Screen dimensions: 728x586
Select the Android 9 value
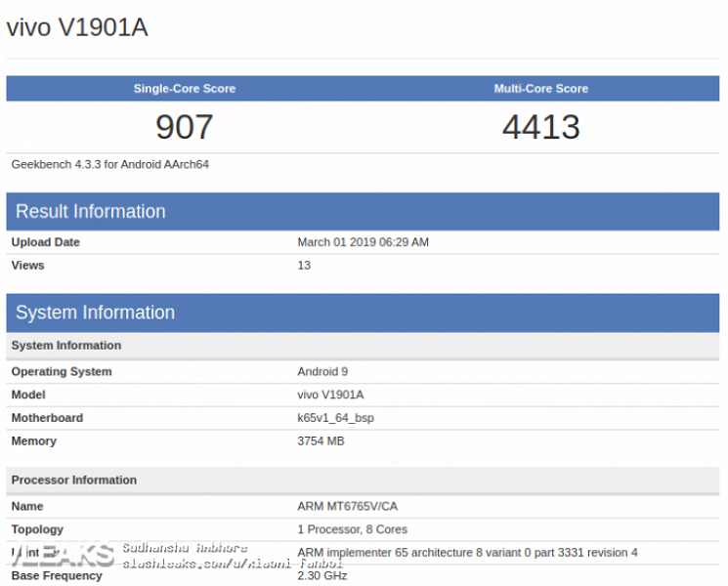322,372
